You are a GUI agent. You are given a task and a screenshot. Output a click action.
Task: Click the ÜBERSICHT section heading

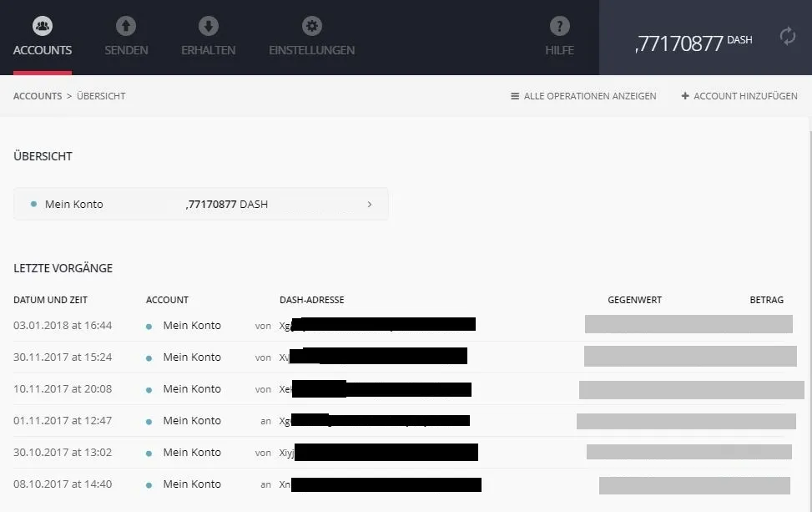(x=43, y=156)
